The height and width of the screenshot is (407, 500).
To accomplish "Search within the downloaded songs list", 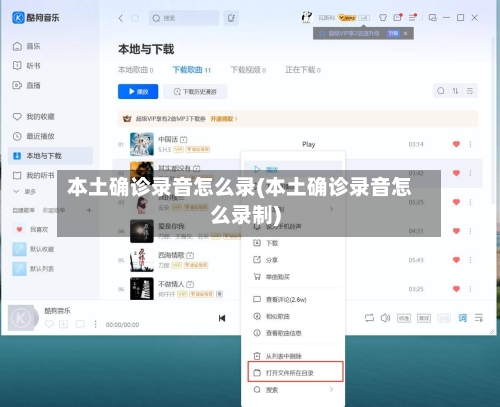I will tap(441, 91).
